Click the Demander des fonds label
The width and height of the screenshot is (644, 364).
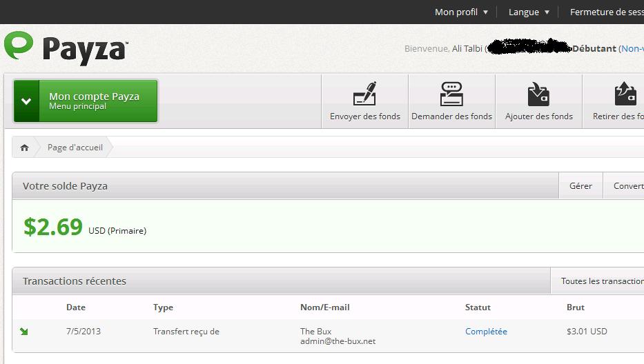(x=451, y=116)
